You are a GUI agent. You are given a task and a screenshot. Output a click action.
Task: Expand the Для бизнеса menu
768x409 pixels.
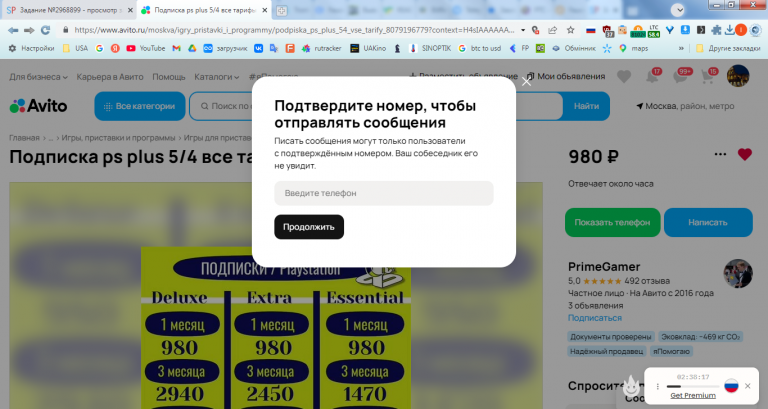[38, 77]
